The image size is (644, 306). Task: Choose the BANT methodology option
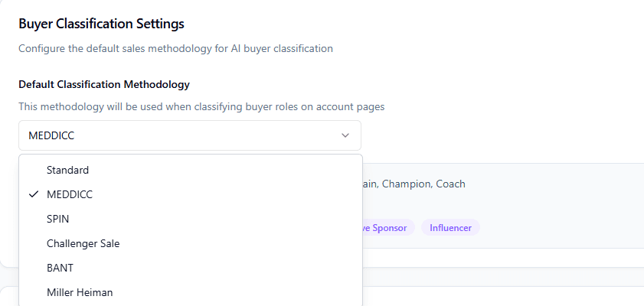(x=60, y=268)
